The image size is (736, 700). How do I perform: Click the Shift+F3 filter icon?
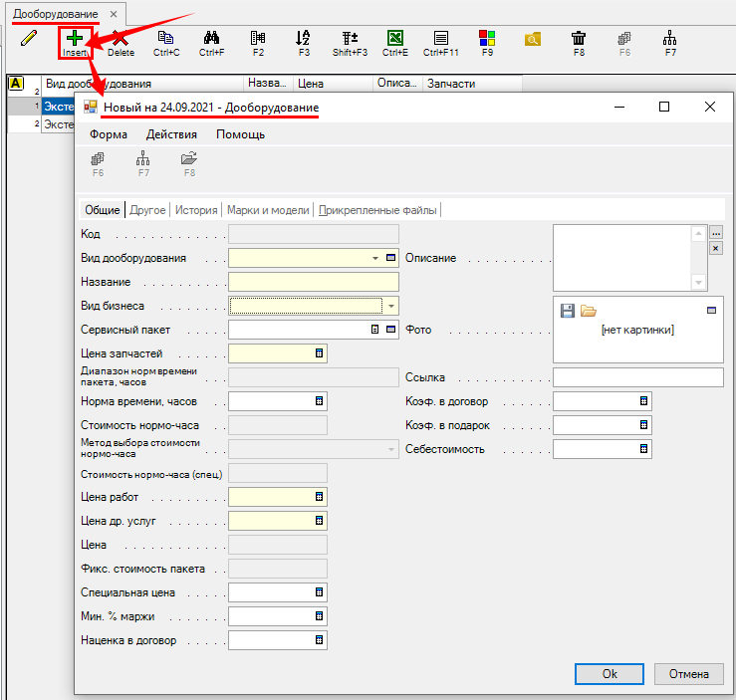coord(350,40)
